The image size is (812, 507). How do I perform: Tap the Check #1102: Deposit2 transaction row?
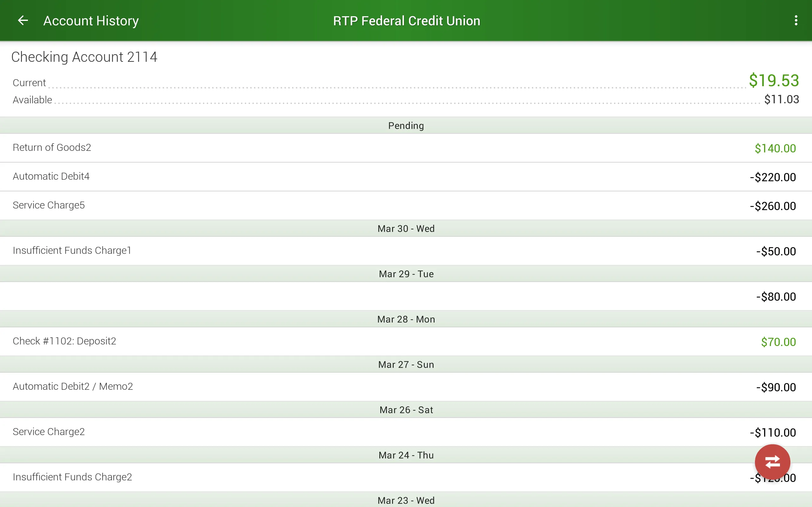[x=406, y=341]
